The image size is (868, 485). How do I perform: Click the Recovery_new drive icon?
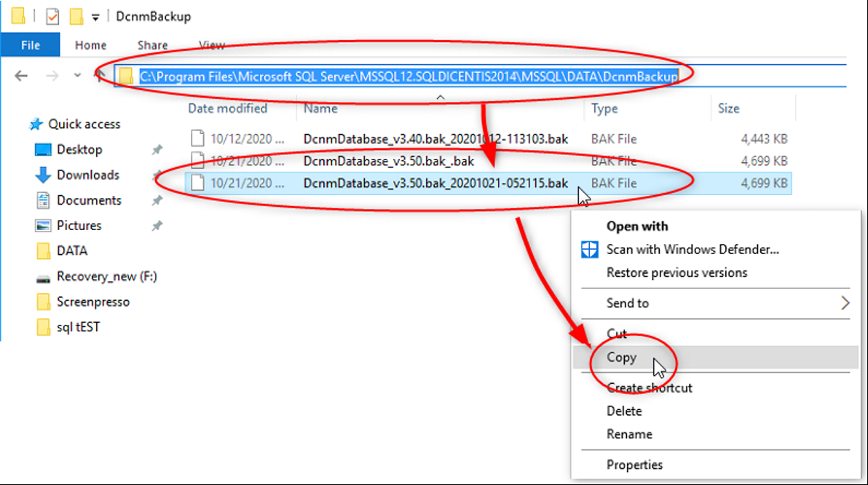(x=43, y=278)
